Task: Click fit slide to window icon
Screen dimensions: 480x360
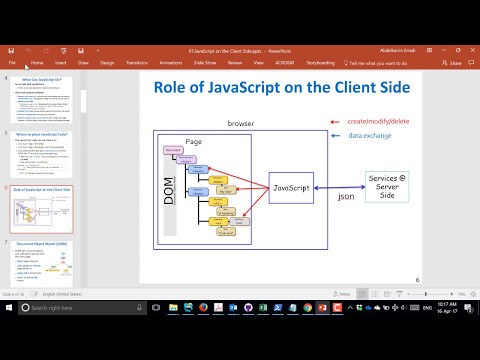Action: [473, 294]
